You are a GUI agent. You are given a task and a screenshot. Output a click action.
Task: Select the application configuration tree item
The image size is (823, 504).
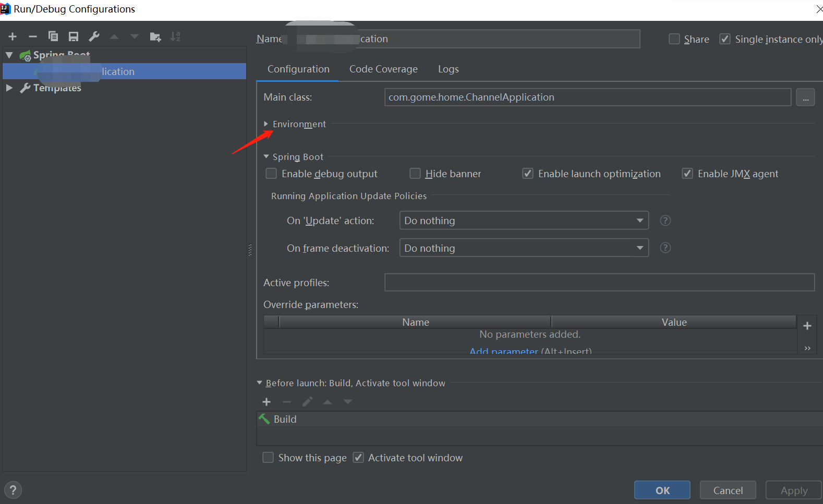point(124,71)
